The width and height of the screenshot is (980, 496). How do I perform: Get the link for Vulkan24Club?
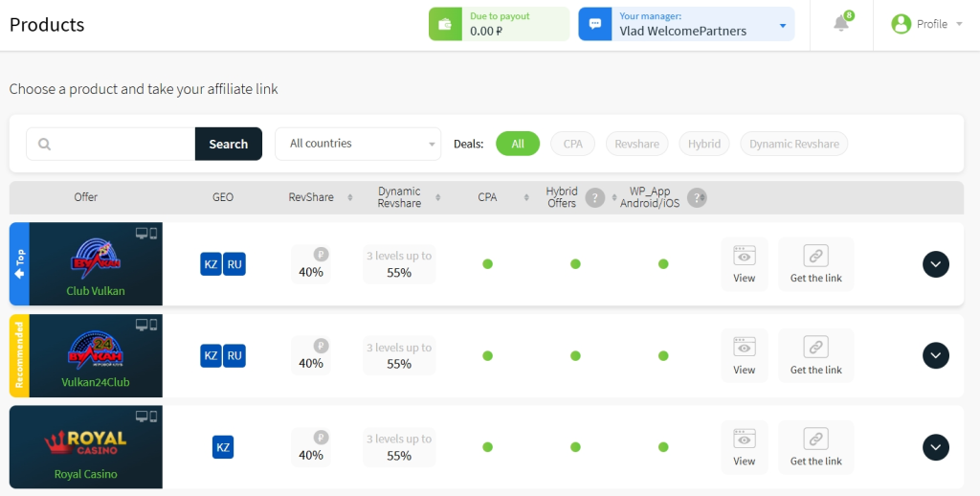816,356
